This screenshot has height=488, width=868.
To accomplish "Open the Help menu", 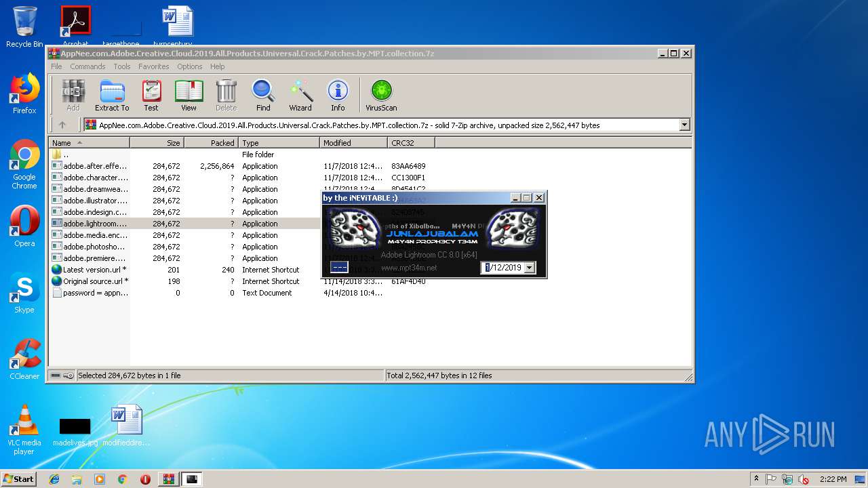I will pos(217,66).
